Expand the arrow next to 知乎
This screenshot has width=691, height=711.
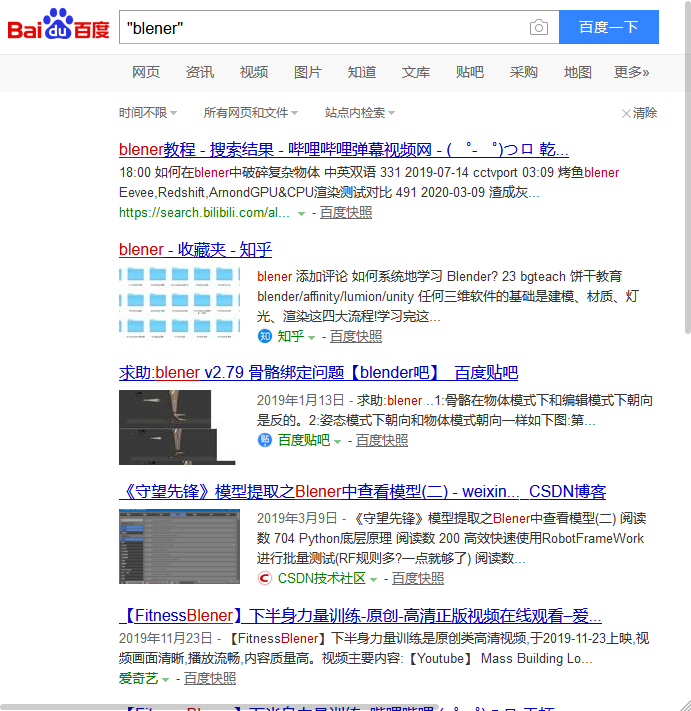pos(311,337)
